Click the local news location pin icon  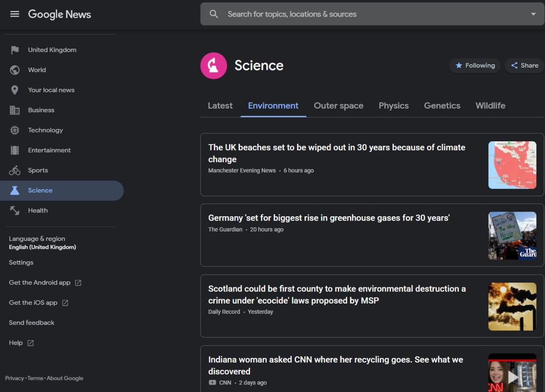[15, 90]
